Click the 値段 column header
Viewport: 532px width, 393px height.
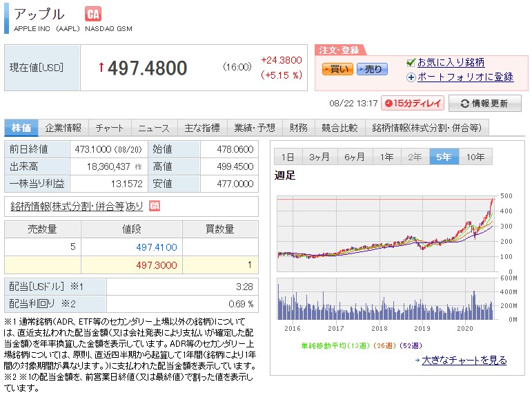pyautogui.click(x=132, y=229)
